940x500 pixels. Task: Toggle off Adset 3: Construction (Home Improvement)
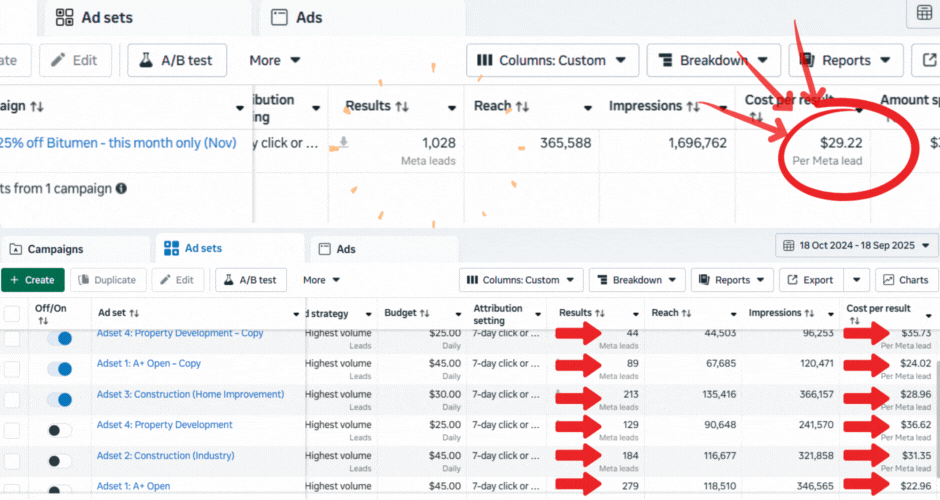click(x=59, y=399)
